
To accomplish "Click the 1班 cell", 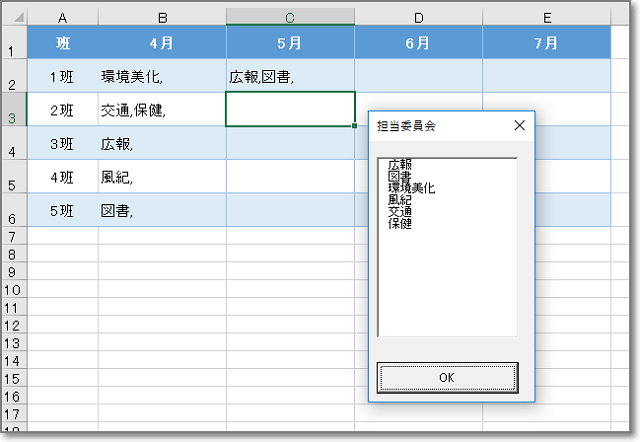I will (x=62, y=76).
